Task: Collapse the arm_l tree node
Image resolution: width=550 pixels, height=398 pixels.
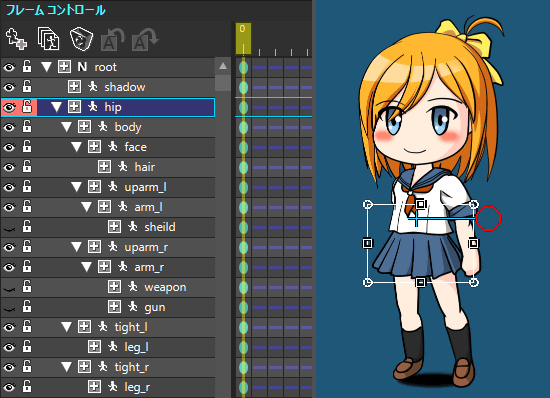Action: click(x=86, y=207)
